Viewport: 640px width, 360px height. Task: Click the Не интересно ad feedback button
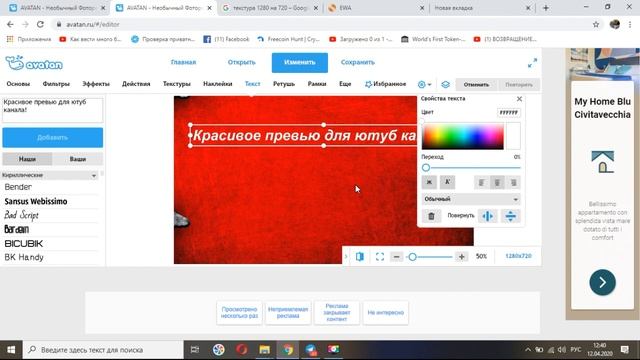(x=385, y=313)
